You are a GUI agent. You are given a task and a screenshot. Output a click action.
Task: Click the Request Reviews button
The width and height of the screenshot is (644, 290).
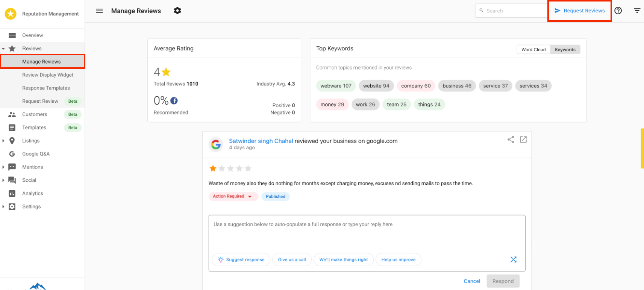pyautogui.click(x=579, y=11)
